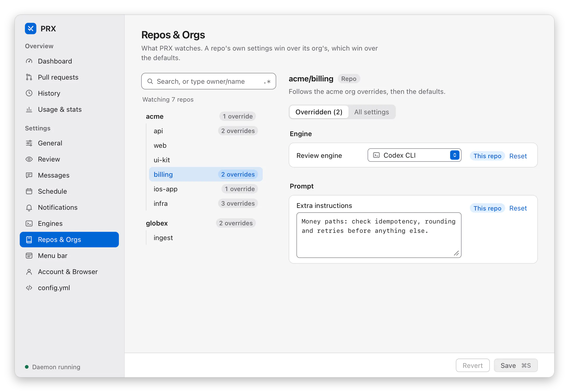Switch to the Overridden (2) tab
Screen dimensions: 569x392
point(319,112)
